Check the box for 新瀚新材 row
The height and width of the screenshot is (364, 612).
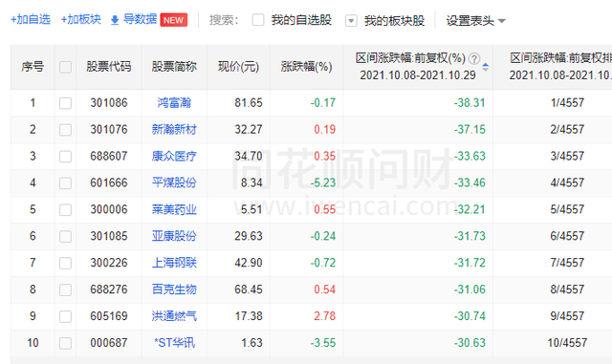point(65,130)
